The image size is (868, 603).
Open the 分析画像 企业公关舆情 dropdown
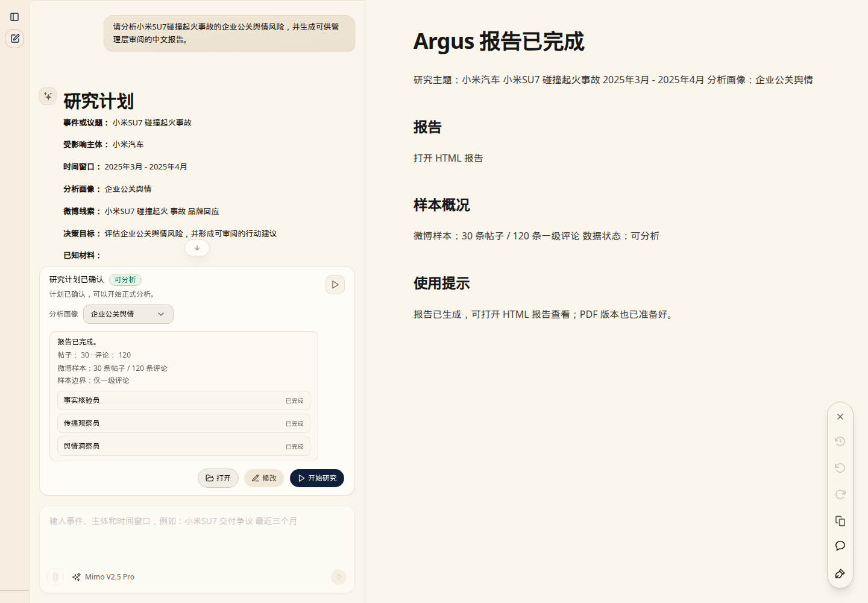[x=128, y=314]
